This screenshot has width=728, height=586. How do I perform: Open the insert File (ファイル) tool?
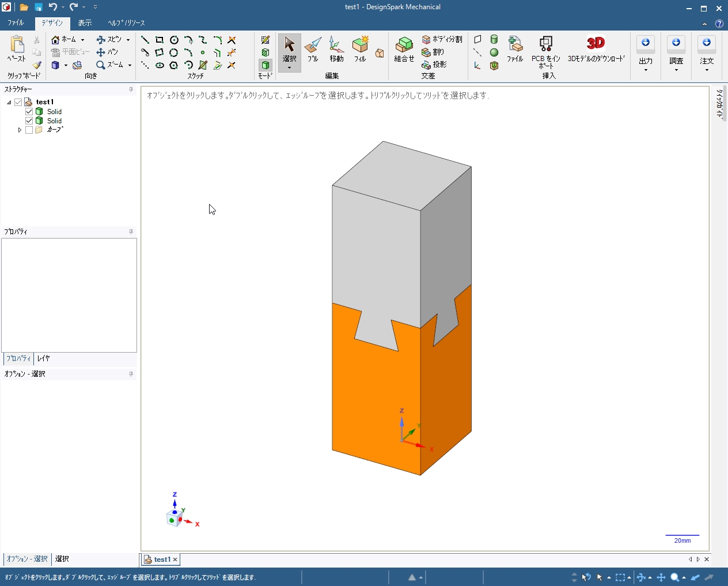[515, 50]
